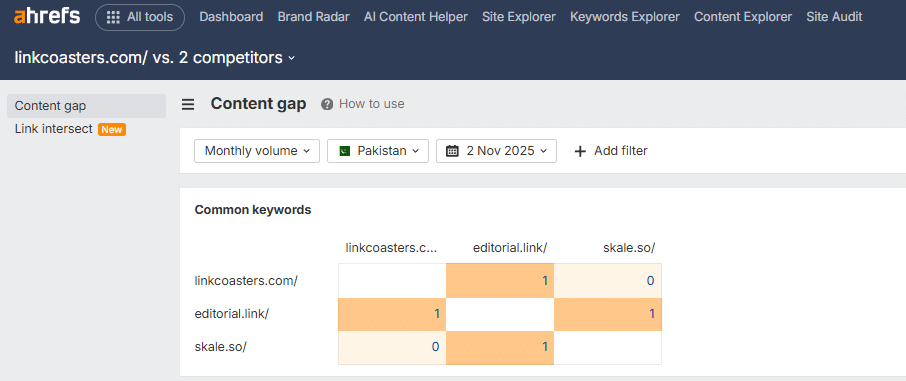The image size is (906, 381).
Task: Open Content Explorer
Action: (743, 17)
